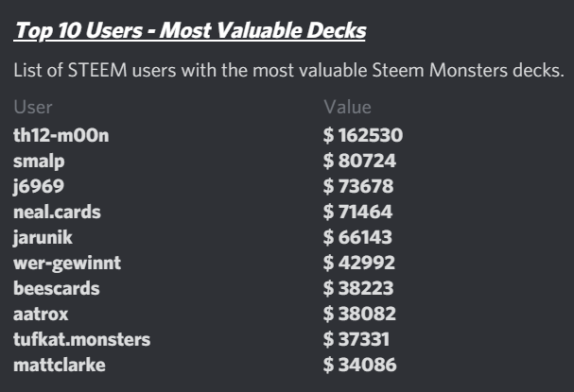
Task: Open the neal.cards user entry
Action: tap(57, 212)
